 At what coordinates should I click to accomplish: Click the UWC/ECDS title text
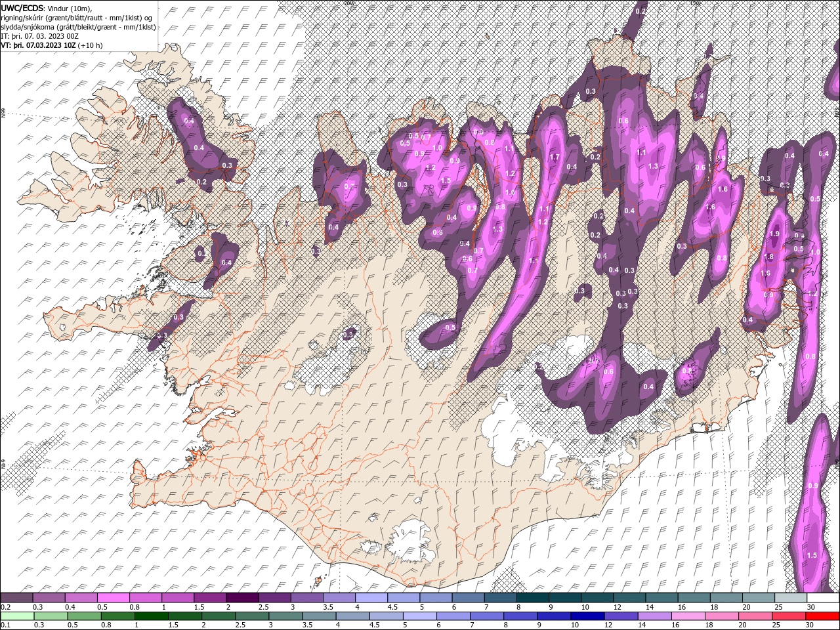tap(22, 7)
